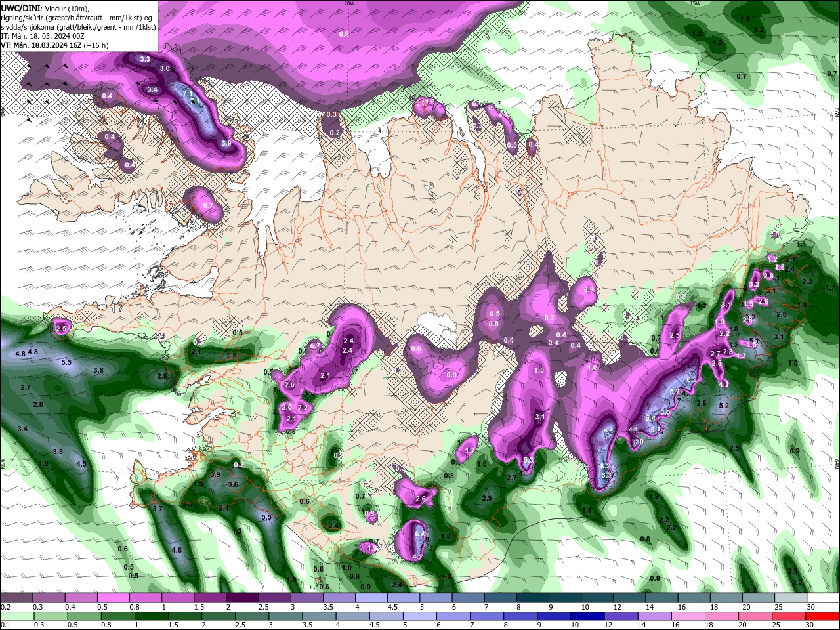This screenshot has width=840, height=630.
Task: Pick the white swatch labeled 30 in snow scale
Action: tap(823, 598)
